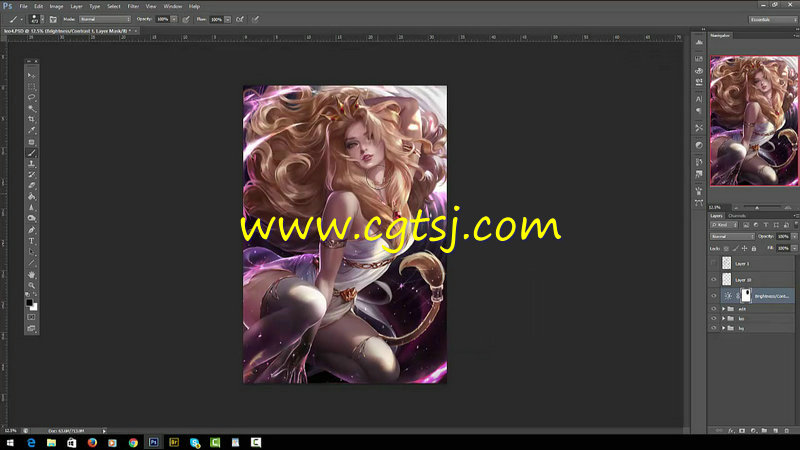Image resolution: width=800 pixels, height=450 pixels.
Task: Select the Type tool
Action: coord(32,241)
